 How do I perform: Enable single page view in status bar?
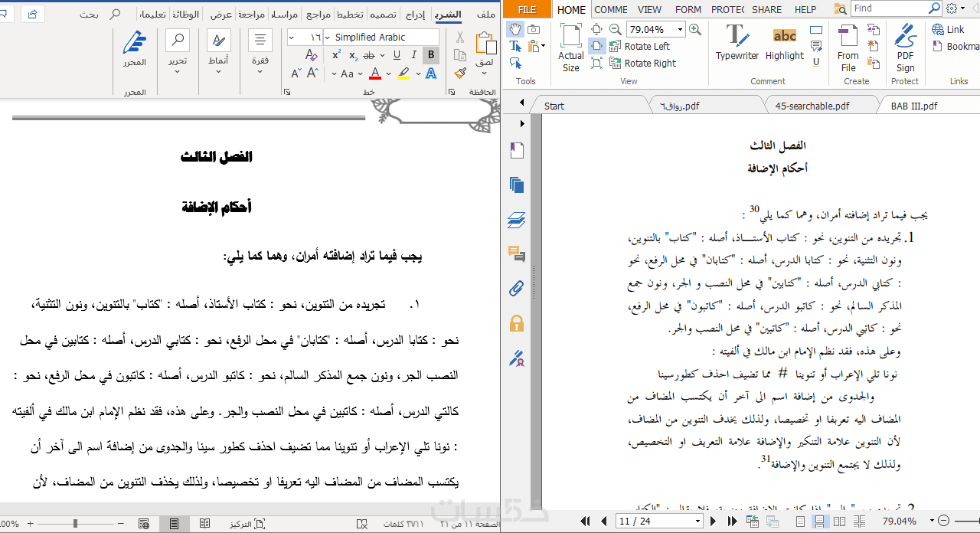801,521
